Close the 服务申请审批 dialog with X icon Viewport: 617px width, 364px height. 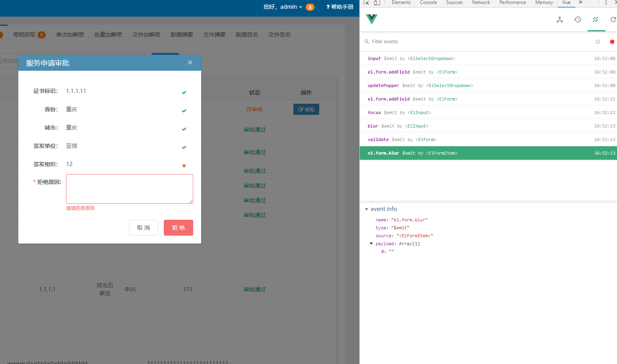point(190,62)
